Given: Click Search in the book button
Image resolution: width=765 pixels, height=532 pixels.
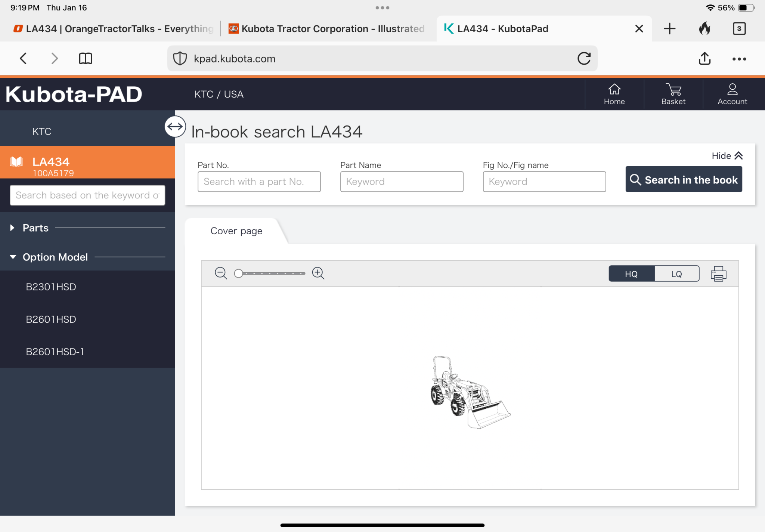Looking at the screenshot, I should click(x=684, y=179).
